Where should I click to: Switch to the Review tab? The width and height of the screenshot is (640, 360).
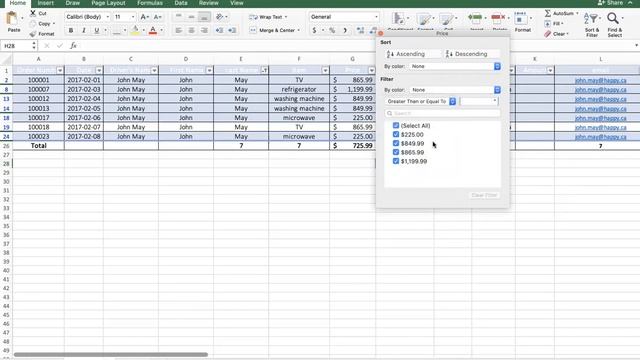tap(209, 3)
